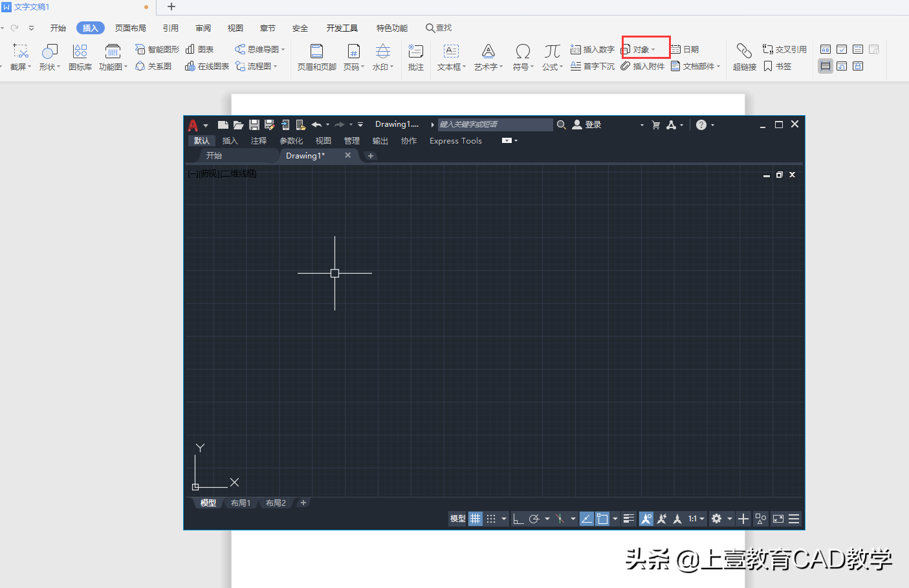
Task: Click the 功能图 function diagram icon
Action: point(113,52)
